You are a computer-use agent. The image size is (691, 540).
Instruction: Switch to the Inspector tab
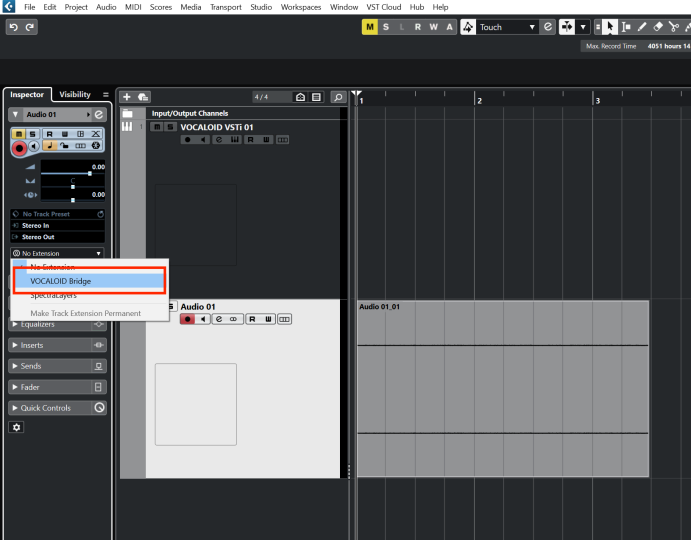pos(27,94)
